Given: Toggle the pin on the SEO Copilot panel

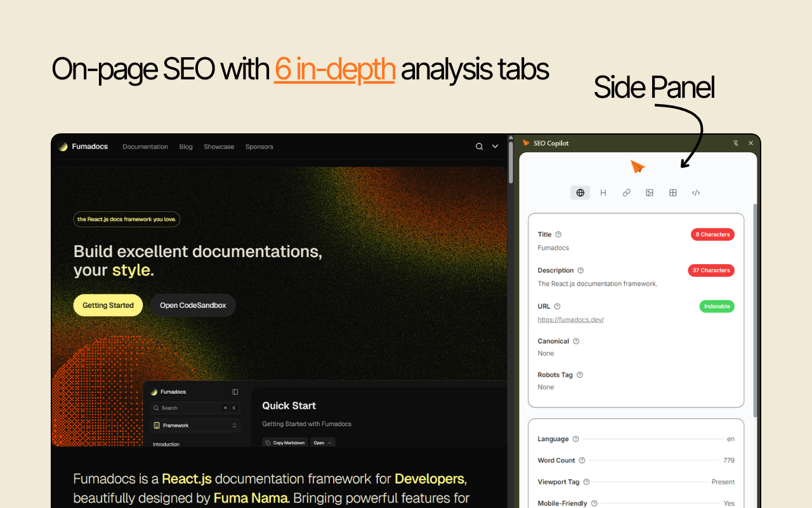Looking at the screenshot, I should [735, 143].
